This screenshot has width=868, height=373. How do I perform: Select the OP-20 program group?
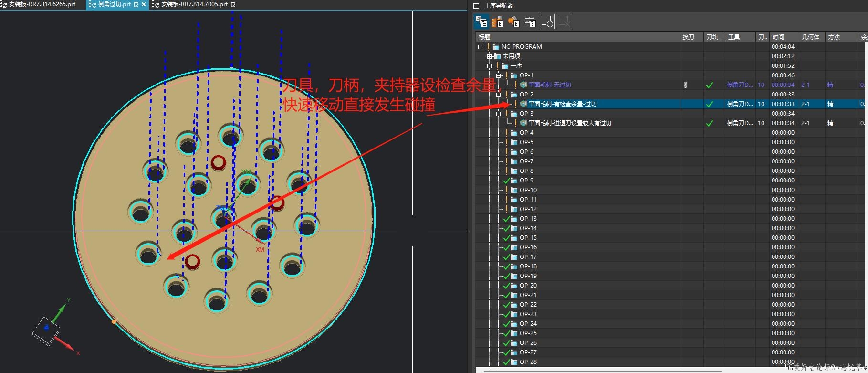528,286
